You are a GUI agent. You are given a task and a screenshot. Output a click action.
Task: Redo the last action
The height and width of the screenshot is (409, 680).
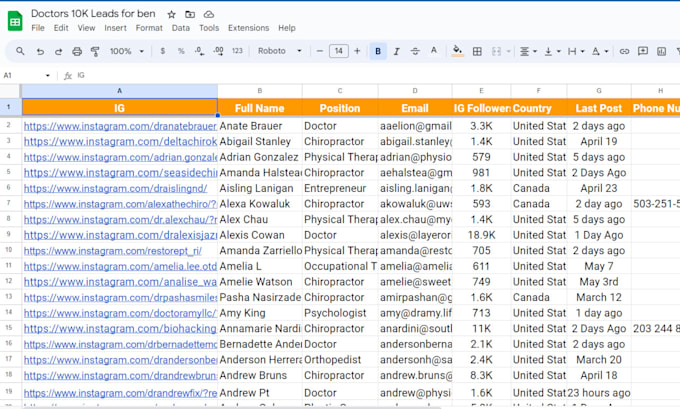pyautogui.click(x=58, y=51)
